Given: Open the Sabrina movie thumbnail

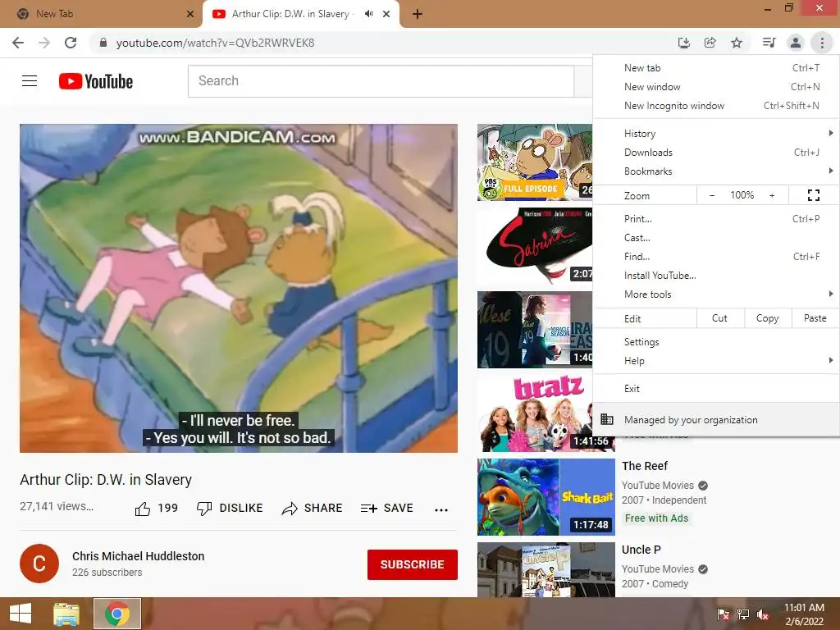Looking at the screenshot, I should point(535,246).
